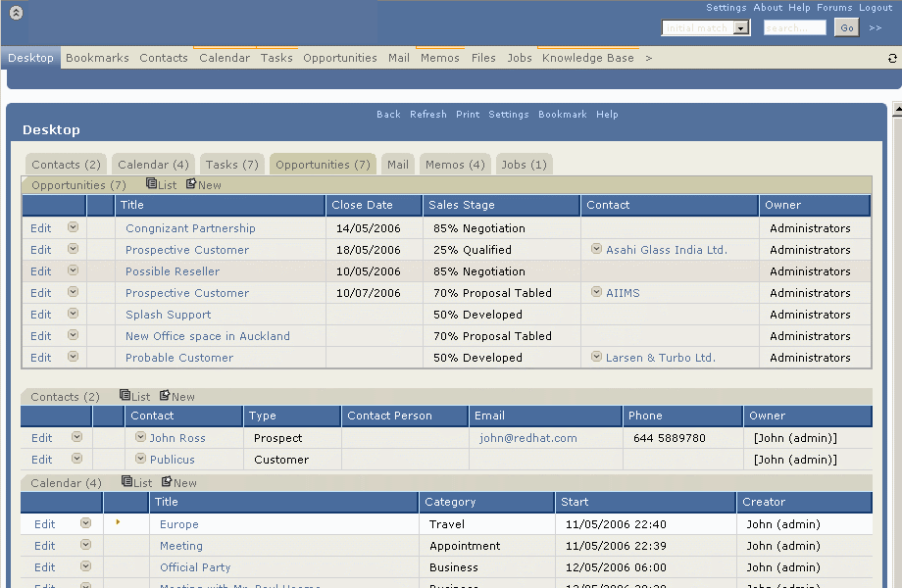Open the Knowledge Base menu
902x588 pixels.
click(588, 58)
